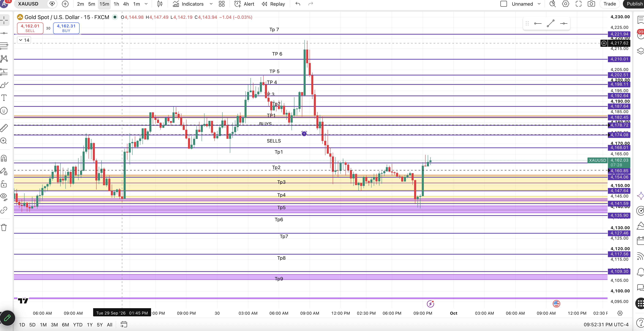Switch to the 1h timeframe
The image size is (644, 331).
[x=116, y=4]
